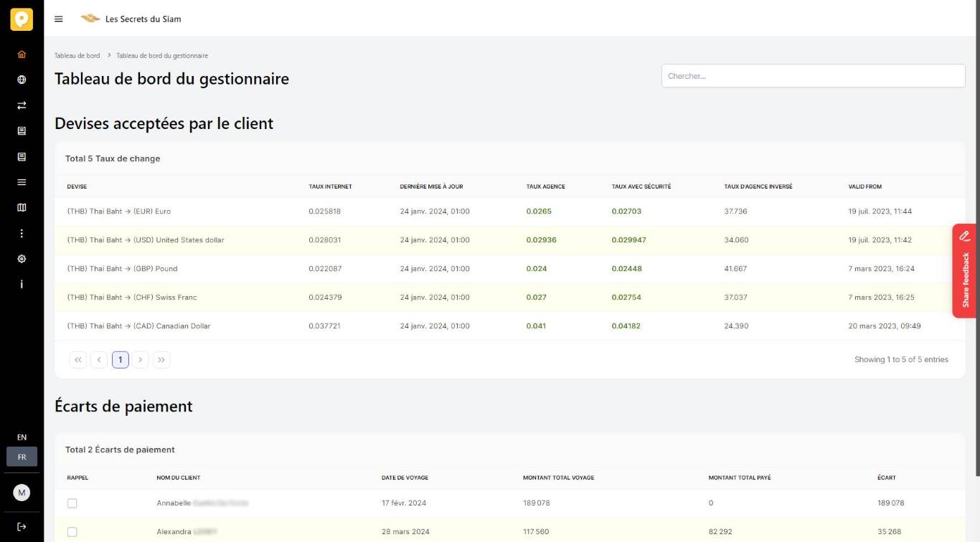Open the hamburger menu in the top bar
Image resolution: width=980 pixels, height=542 pixels.
point(59,19)
